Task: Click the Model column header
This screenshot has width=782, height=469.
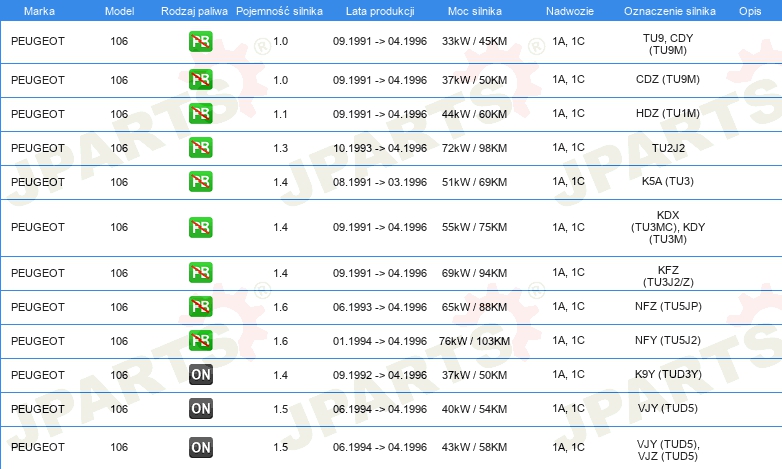Action: 119,11
